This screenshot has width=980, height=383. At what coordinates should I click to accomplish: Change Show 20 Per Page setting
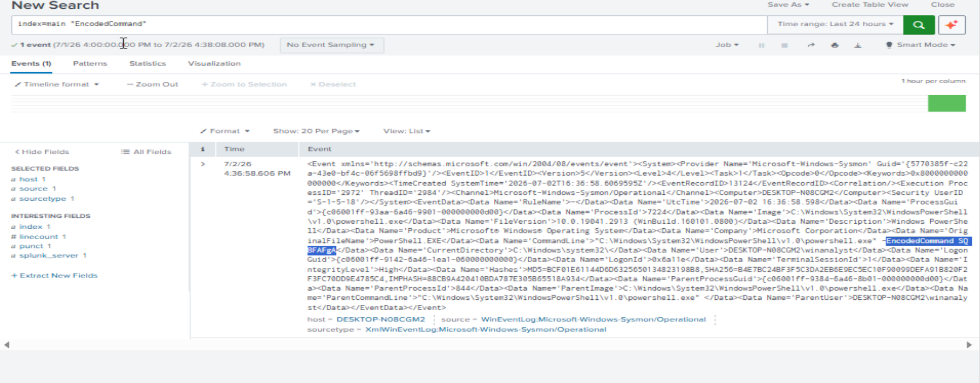click(316, 131)
